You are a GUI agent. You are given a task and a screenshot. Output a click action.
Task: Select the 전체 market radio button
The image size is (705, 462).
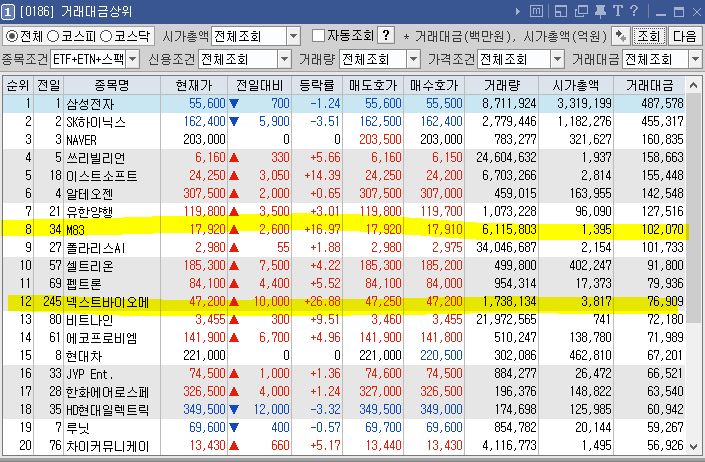coord(11,36)
